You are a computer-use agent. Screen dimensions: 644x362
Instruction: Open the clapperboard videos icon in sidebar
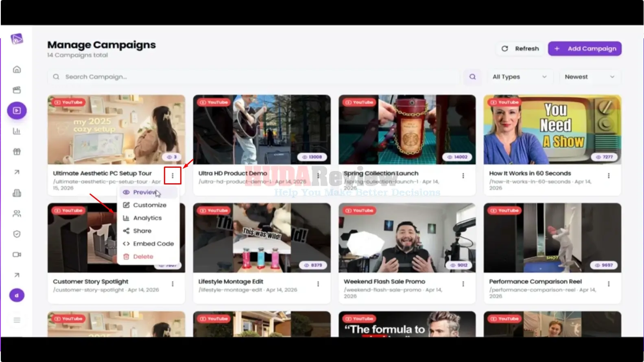click(17, 90)
